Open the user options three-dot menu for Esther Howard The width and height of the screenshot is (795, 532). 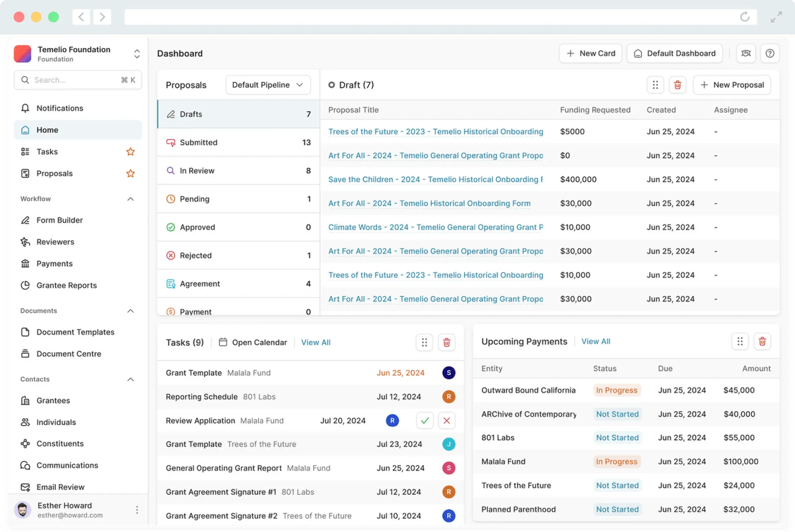point(137,510)
